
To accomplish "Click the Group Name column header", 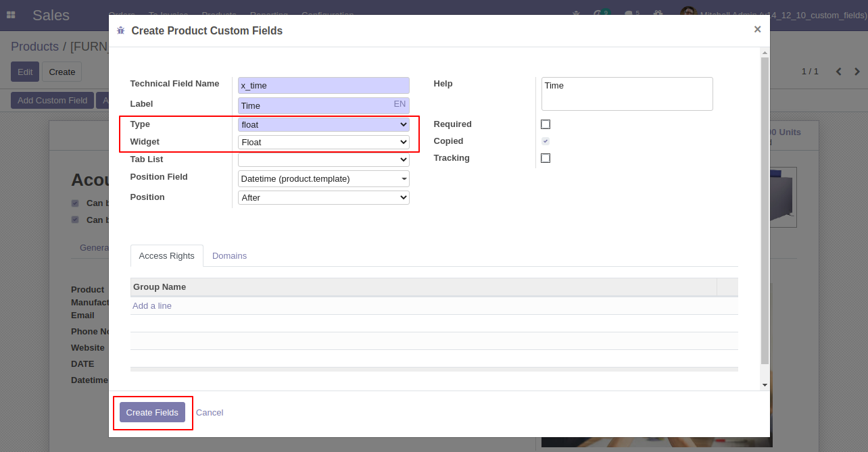I will (423, 287).
